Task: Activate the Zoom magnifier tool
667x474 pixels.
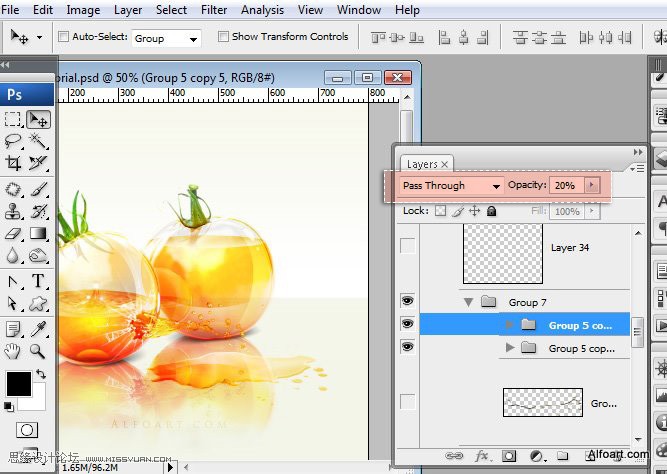Action: 38,351
